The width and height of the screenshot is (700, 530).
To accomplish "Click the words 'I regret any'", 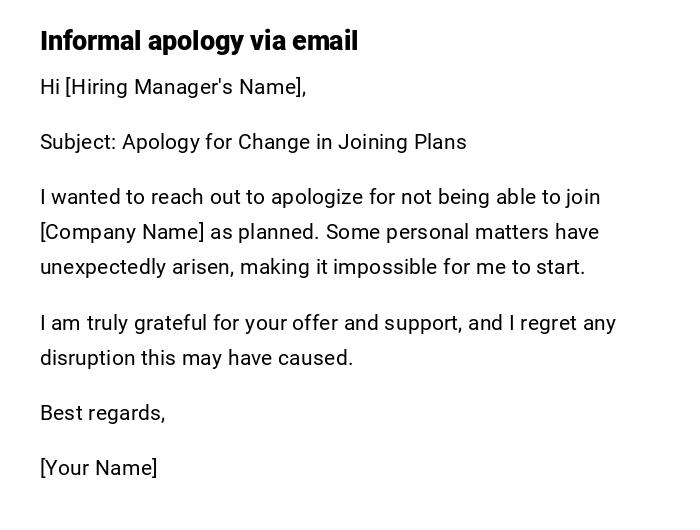I will coord(562,323).
